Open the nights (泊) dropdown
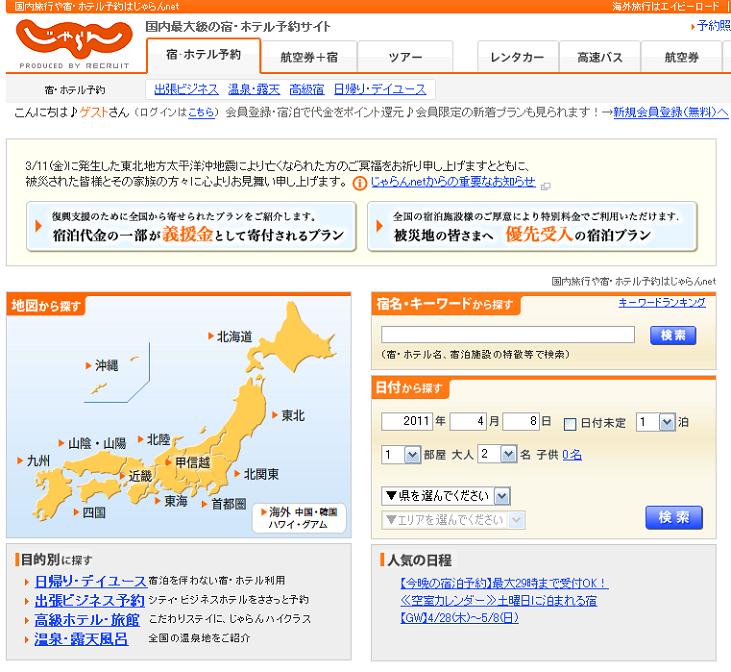The width and height of the screenshot is (731, 672). [655, 422]
